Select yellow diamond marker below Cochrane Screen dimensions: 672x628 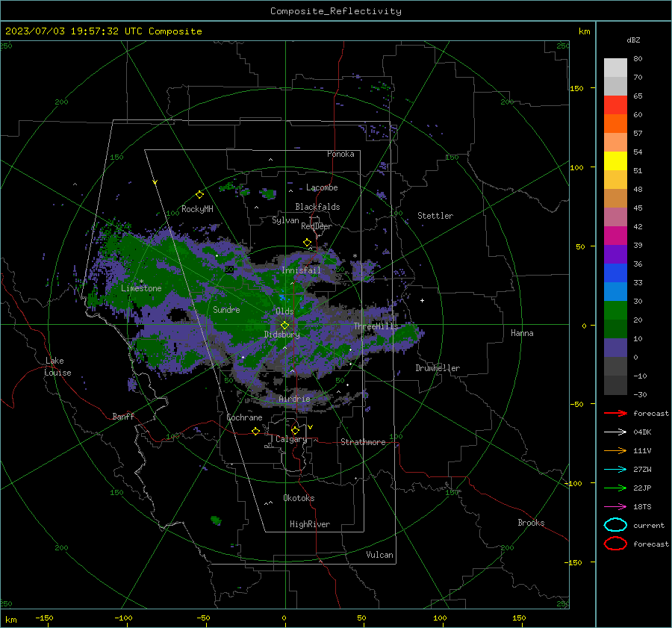tap(255, 431)
